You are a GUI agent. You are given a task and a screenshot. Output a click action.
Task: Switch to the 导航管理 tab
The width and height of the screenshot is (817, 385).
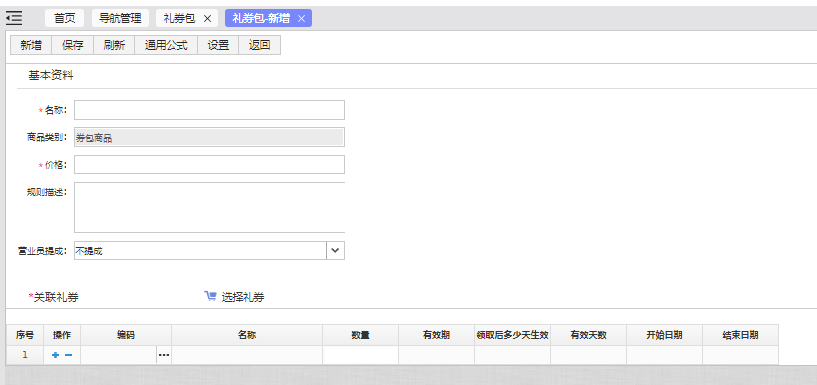(x=120, y=19)
